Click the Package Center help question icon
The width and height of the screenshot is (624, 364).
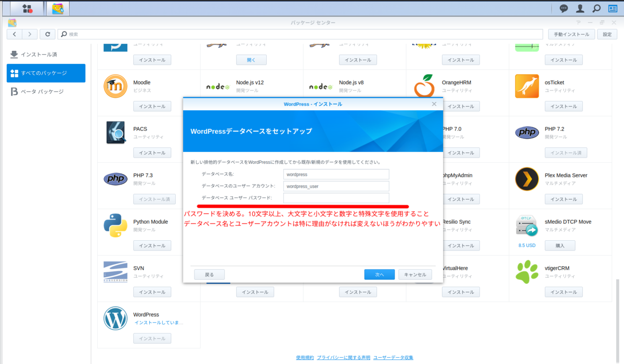pyautogui.click(x=578, y=22)
